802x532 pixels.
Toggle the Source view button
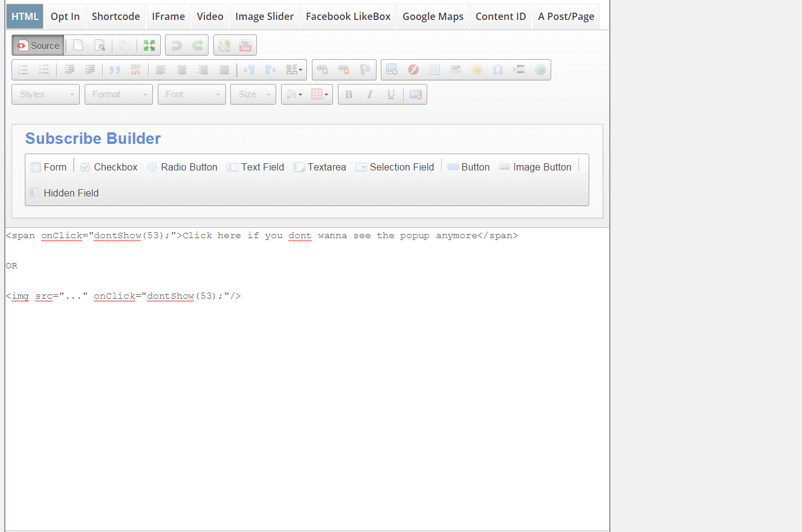click(38, 45)
